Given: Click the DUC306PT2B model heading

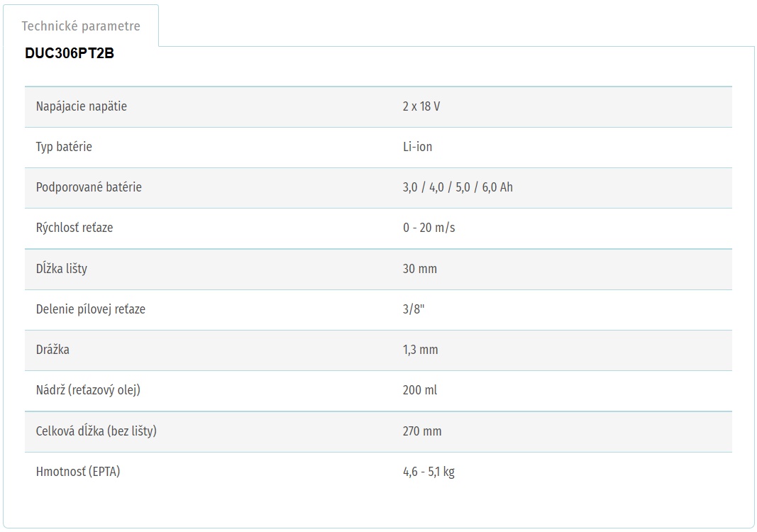Looking at the screenshot, I should tap(70, 54).
